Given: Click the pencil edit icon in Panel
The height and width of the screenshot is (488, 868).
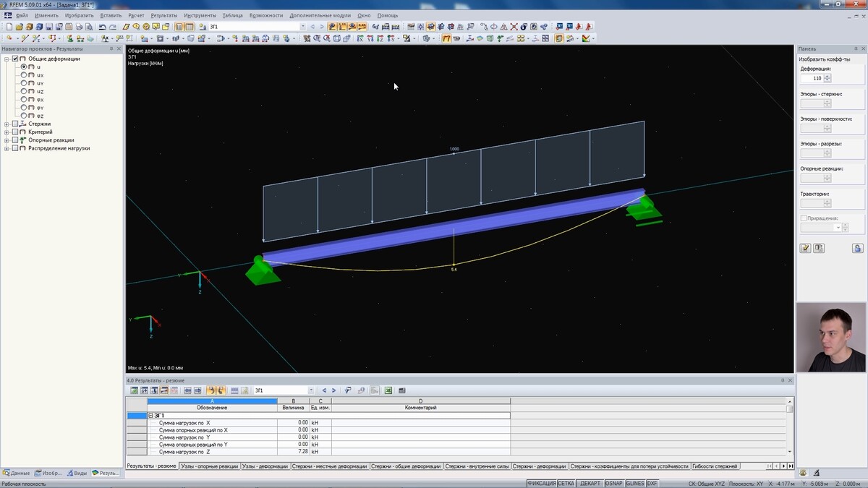Looking at the screenshot, I should (805, 248).
